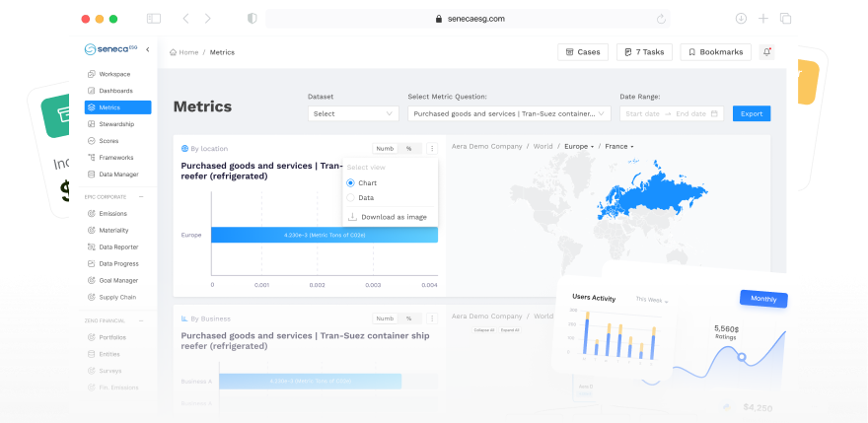The width and height of the screenshot is (868, 423).
Task: Click the Start date input field
Action: [x=642, y=113]
